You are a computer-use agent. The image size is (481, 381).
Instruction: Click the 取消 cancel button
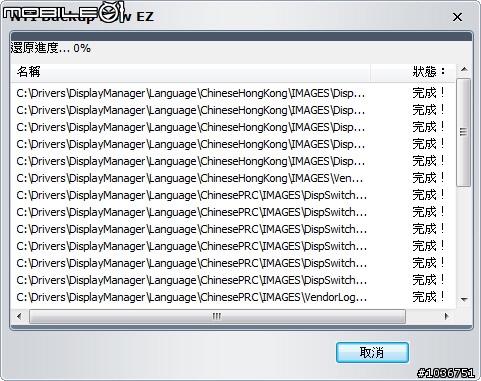click(x=372, y=352)
